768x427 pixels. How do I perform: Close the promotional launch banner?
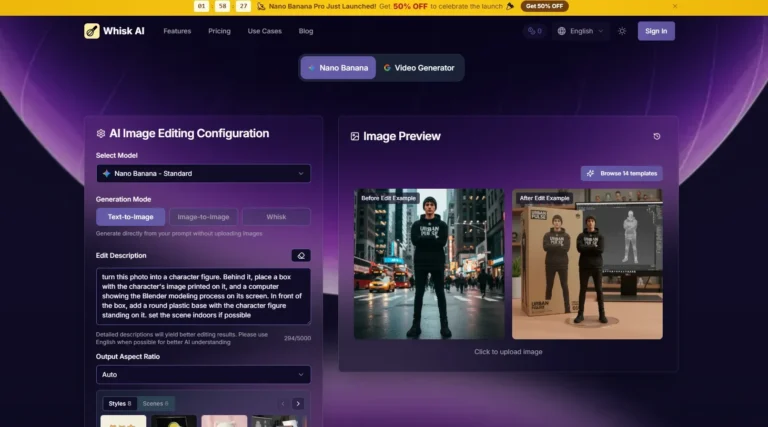675,6
